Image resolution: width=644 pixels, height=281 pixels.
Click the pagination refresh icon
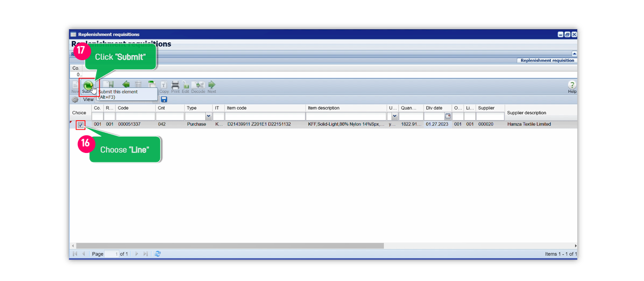tap(157, 254)
